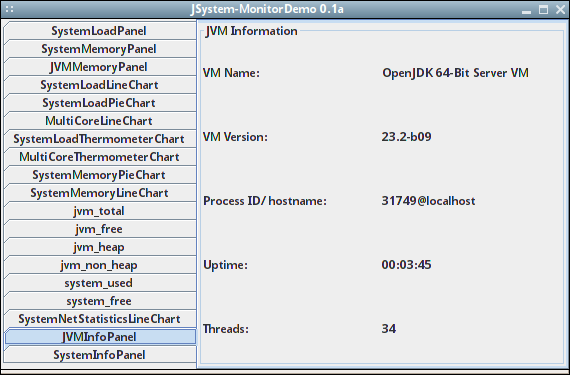Click the '31749@localhost' process value

[428, 201]
